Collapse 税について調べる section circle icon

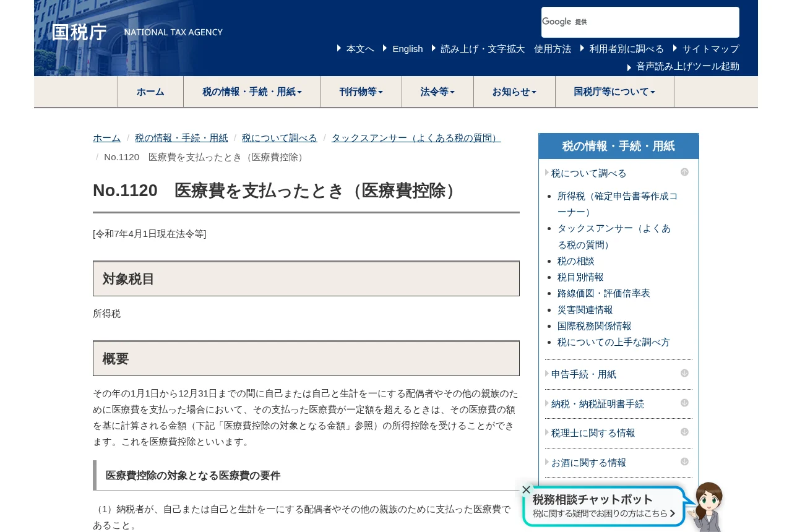[684, 172]
